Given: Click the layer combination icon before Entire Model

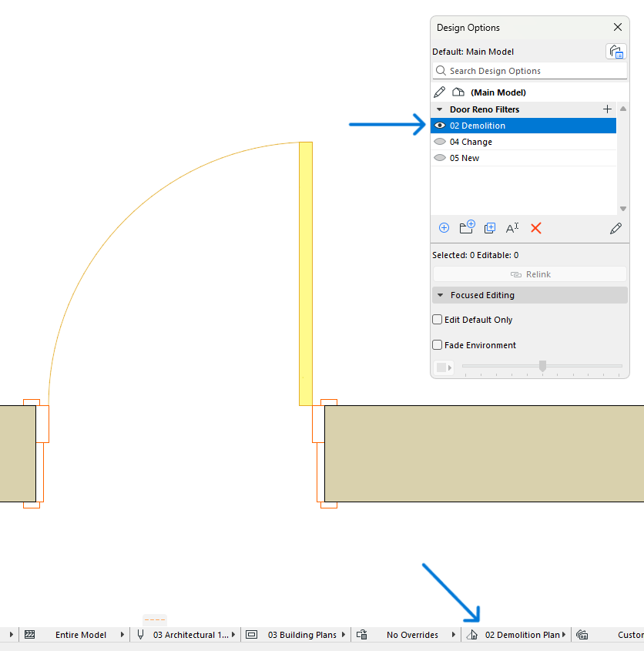Looking at the screenshot, I should pos(29,634).
